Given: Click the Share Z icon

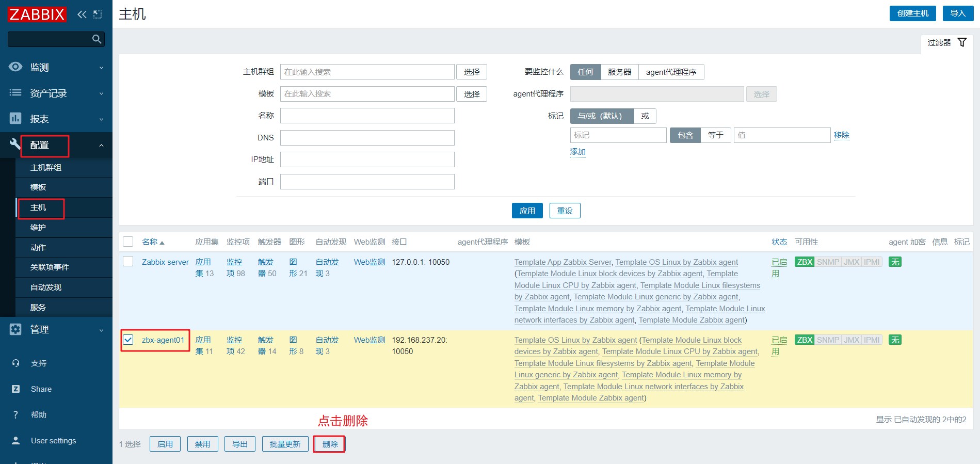Looking at the screenshot, I should [16, 389].
